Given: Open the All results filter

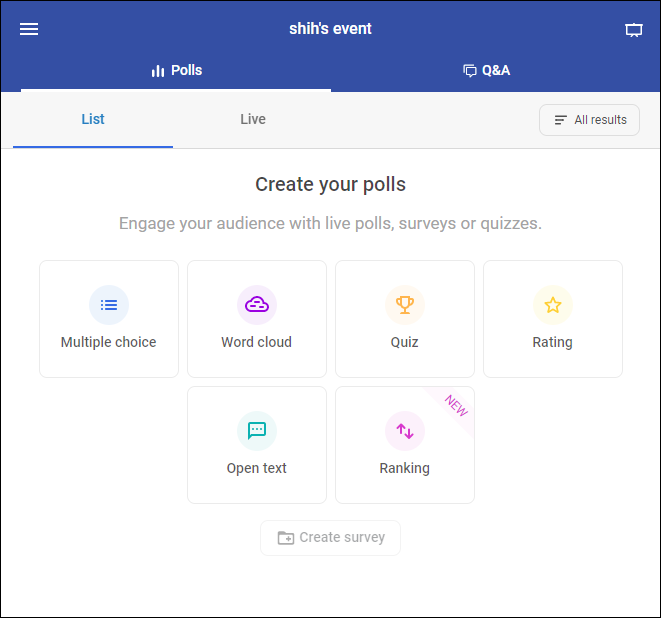Looking at the screenshot, I should (589, 120).
